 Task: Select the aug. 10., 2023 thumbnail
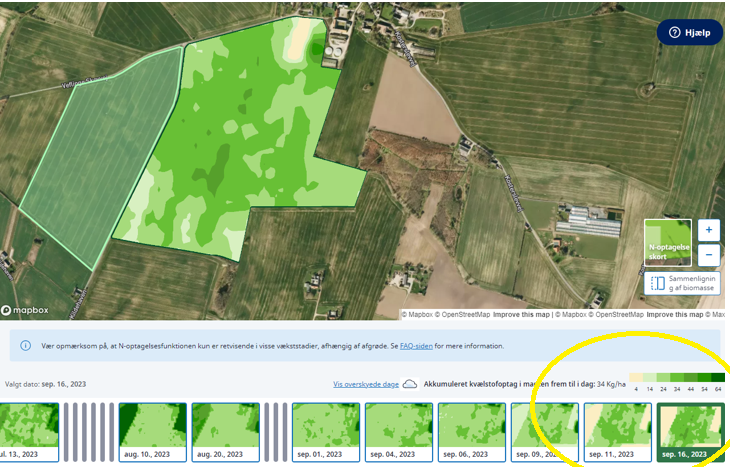[x=153, y=432]
